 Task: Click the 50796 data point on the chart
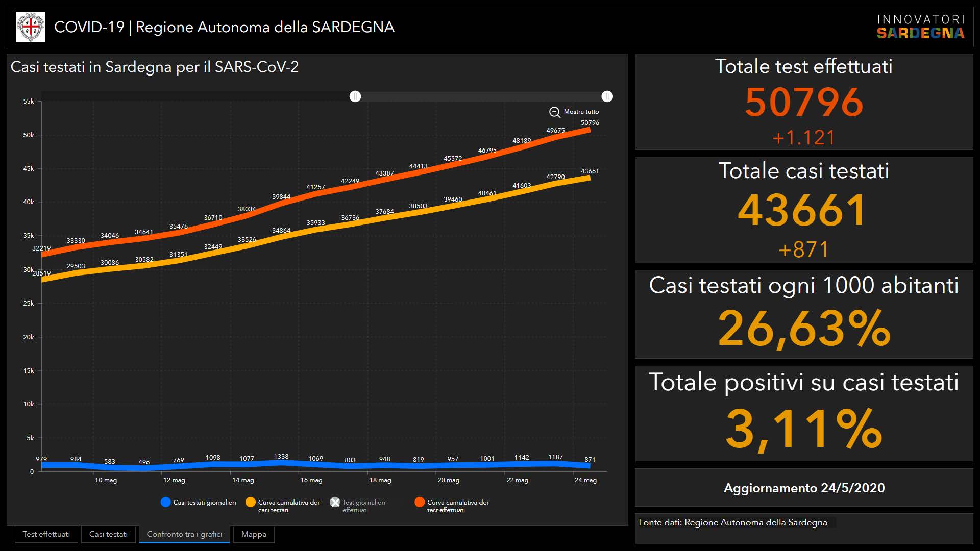[590, 130]
